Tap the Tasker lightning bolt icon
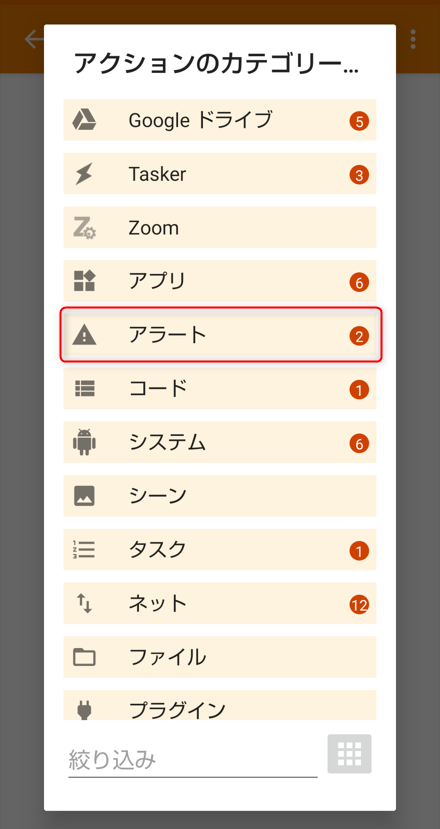Image resolution: width=440 pixels, height=829 pixels. coord(84,173)
